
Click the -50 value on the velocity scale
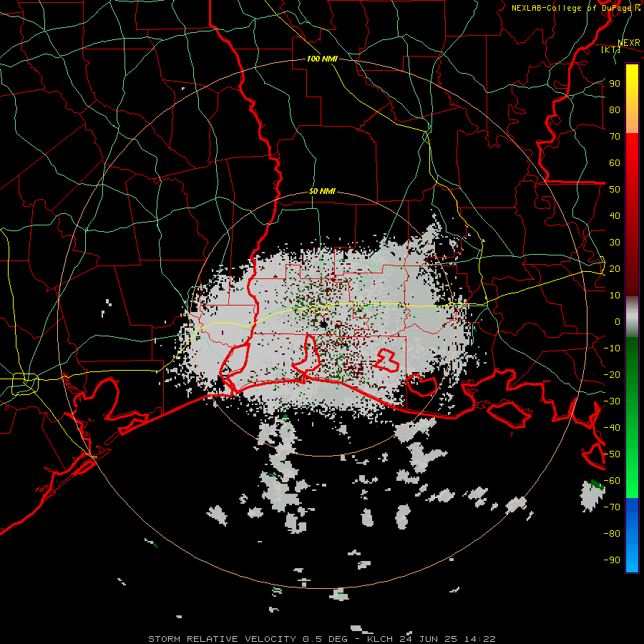click(612, 454)
